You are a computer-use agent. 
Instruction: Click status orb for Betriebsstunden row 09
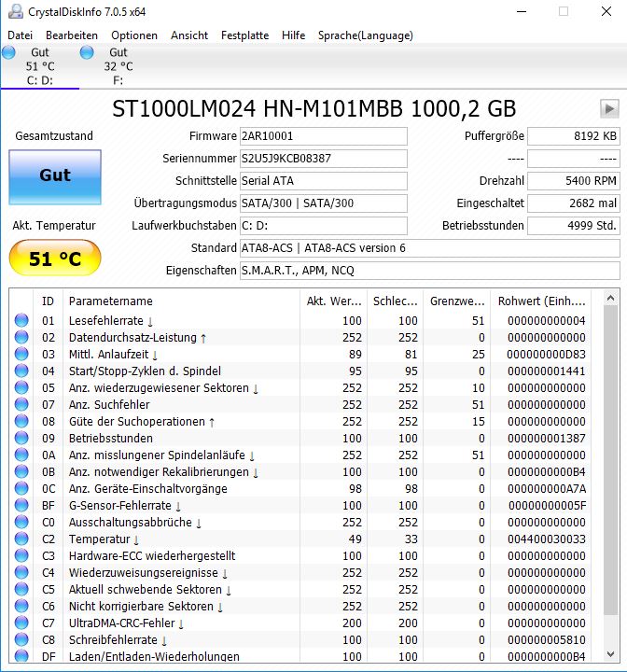[21, 438]
